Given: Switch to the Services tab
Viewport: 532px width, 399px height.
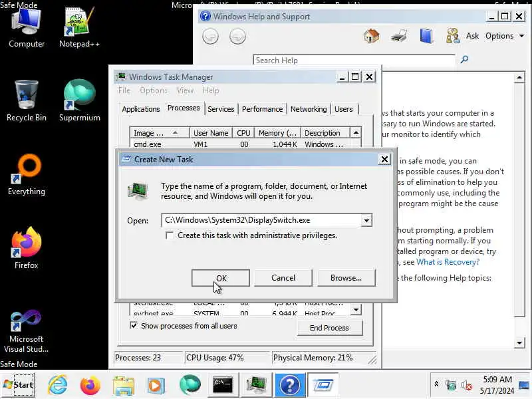Looking at the screenshot, I should point(221,109).
